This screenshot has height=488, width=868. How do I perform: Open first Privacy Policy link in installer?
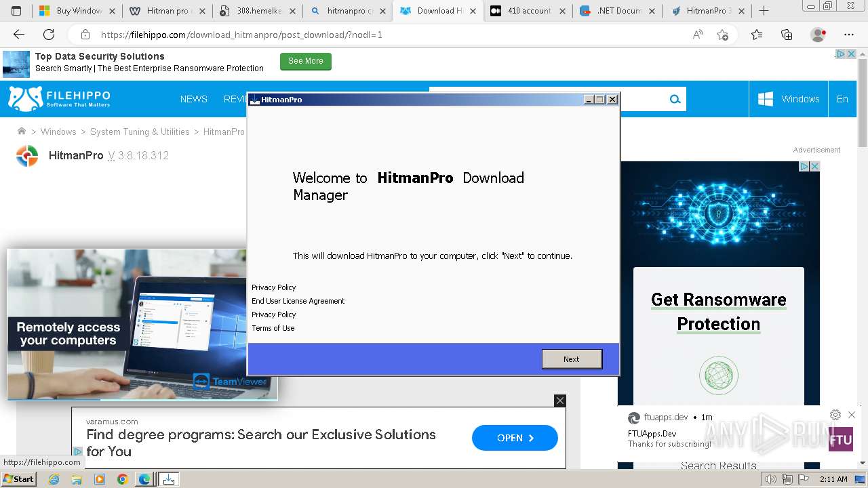(x=273, y=287)
